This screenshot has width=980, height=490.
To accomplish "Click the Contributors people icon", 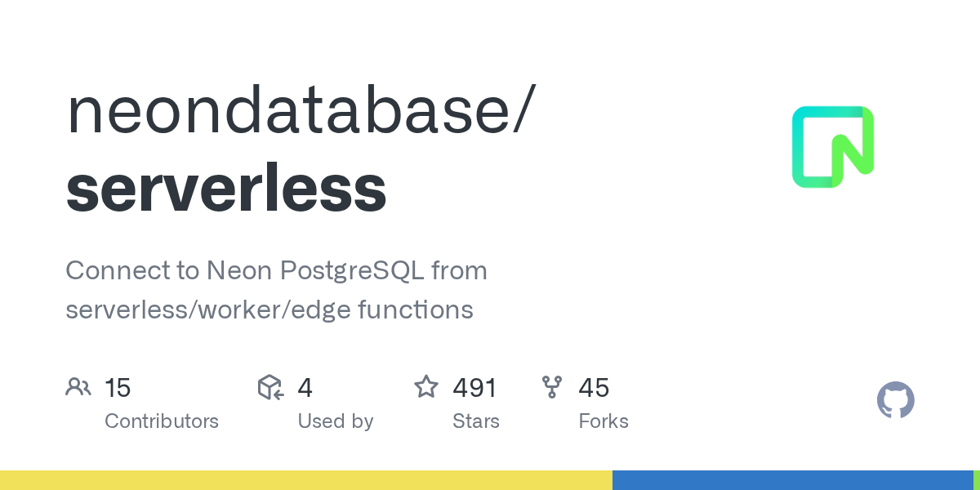I will tap(78, 387).
